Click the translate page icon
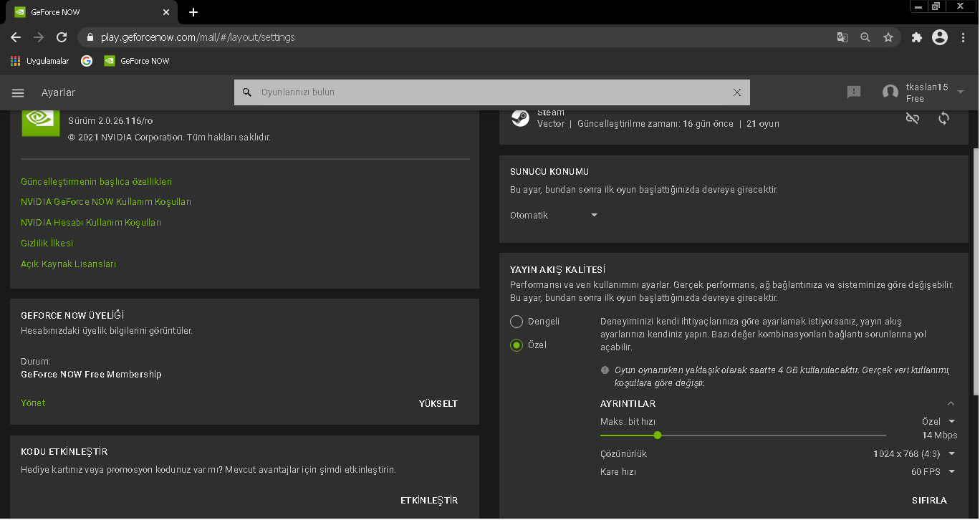Screen dimensions: 980x520 coord(842,37)
